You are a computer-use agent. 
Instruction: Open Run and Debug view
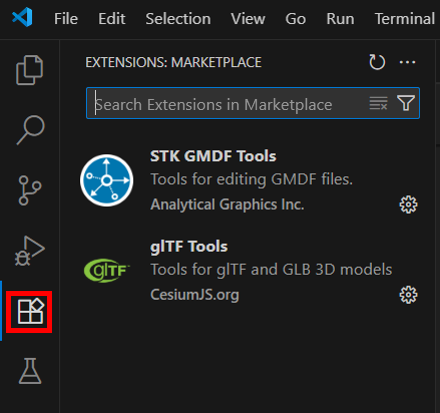tap(29, 251)
